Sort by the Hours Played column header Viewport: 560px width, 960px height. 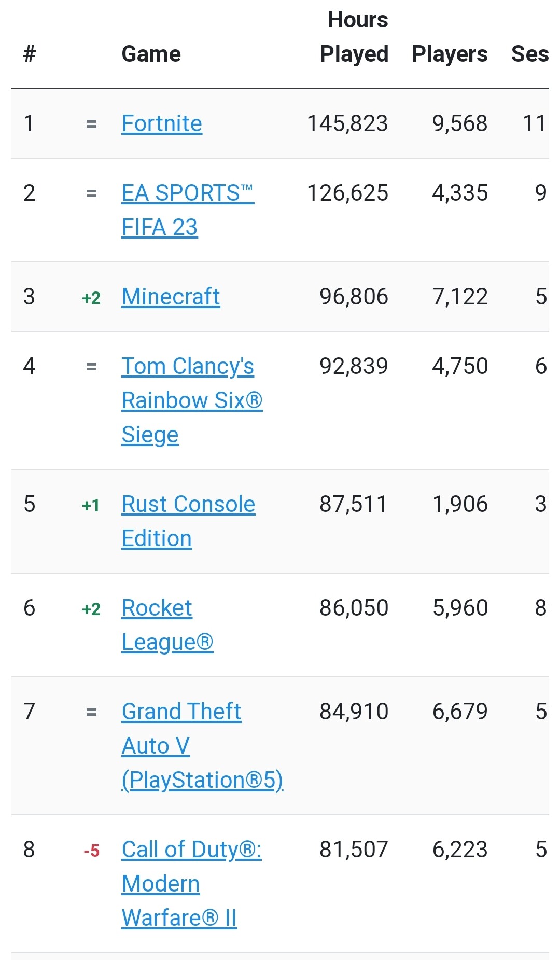click(x=354, y=37)
